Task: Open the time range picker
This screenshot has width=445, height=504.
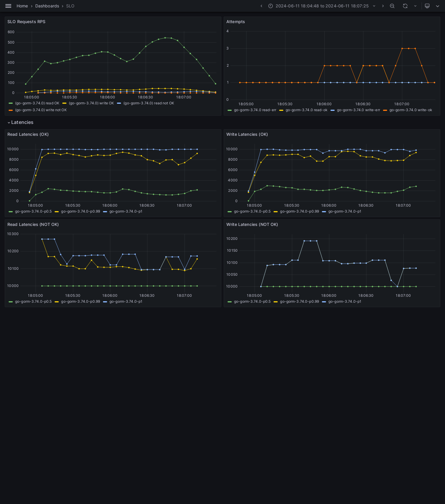Action: pos(322,6)
